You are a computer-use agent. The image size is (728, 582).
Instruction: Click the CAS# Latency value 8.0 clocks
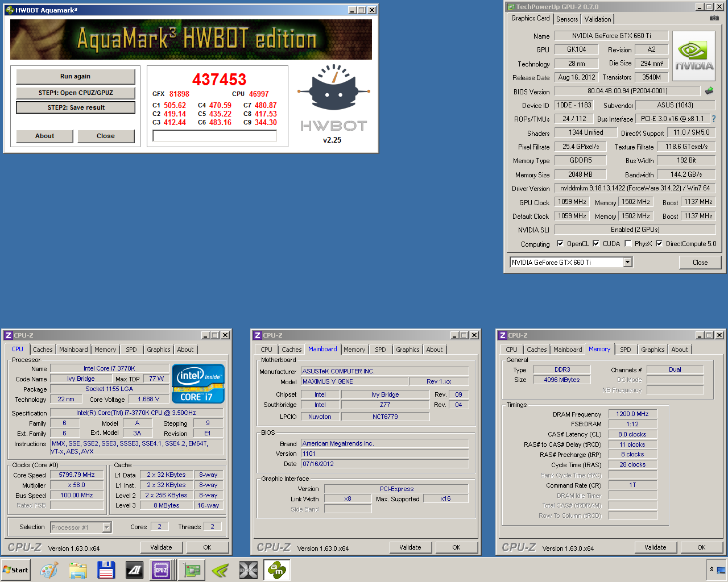pyautogui.click(x=632, y=434)
